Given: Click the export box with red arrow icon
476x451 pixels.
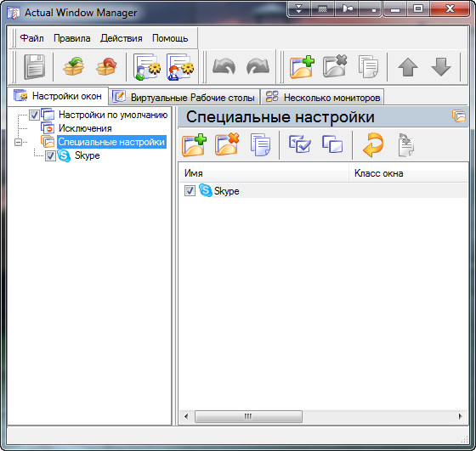Looking at the screenshot, I should (106, 67).
